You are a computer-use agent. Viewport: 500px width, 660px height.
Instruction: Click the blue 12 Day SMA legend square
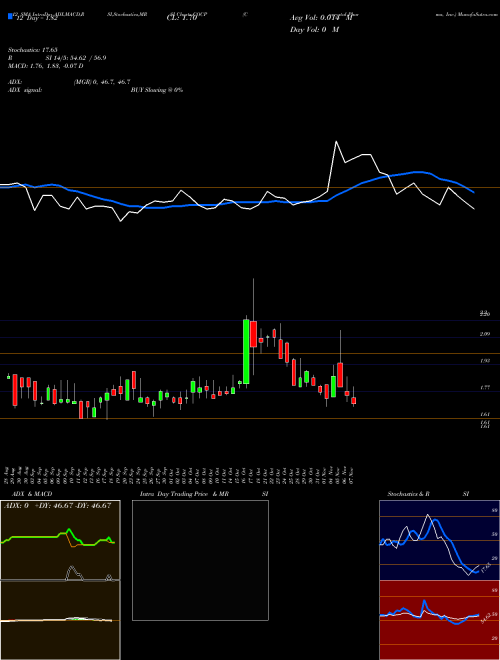(x=11, y=17)
